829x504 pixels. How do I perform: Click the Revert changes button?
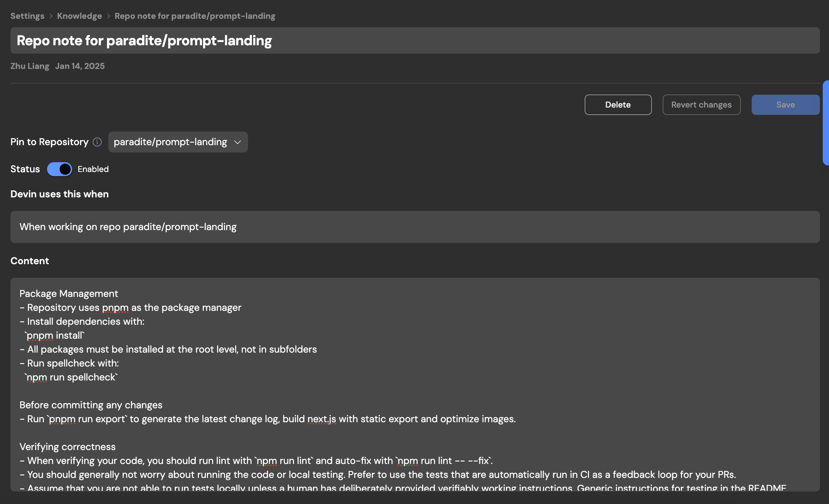click(x=701, y=105)
